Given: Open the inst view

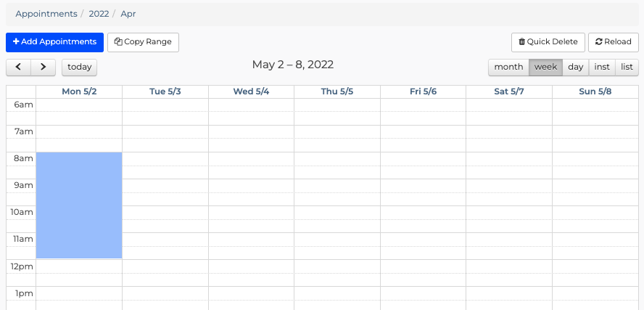Looking at the screenshot, I should (x=602, y=68).
